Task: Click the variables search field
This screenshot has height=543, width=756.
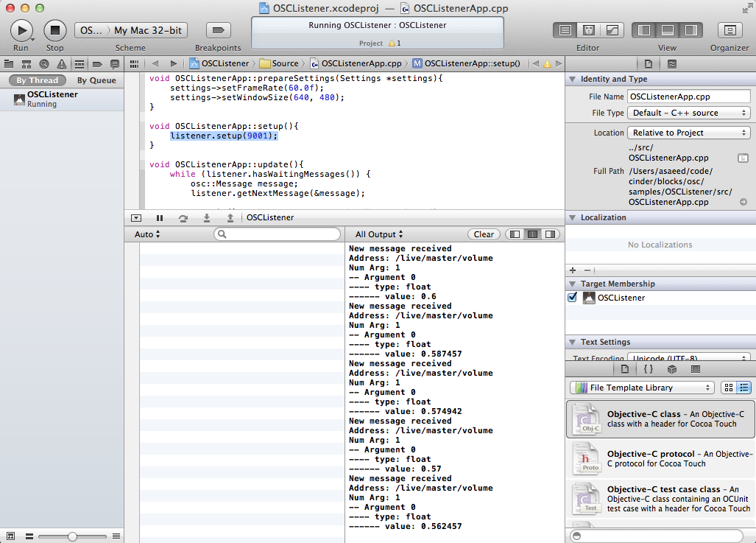Action: [x=278, y=234]
